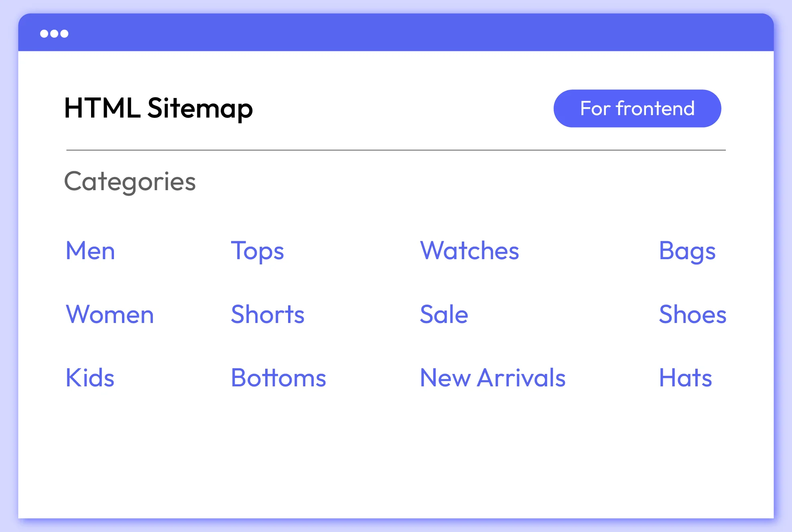Open the Watches category link

(x=469, y=251)
